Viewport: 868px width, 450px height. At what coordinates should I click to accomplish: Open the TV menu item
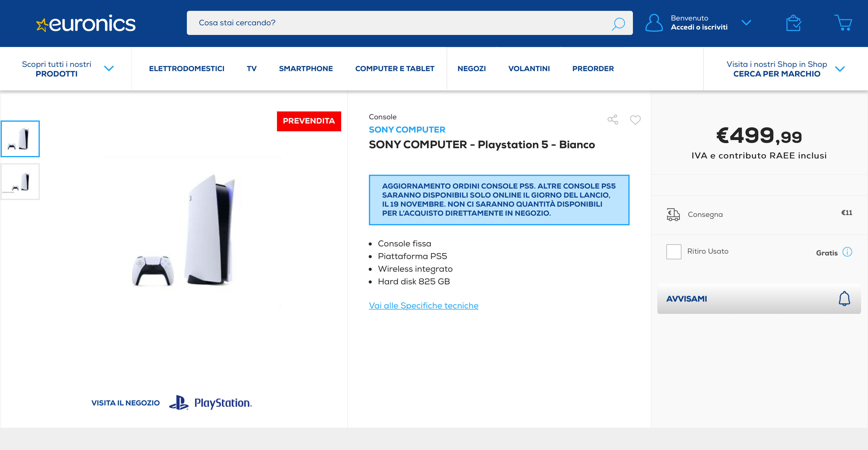pyautogui.click(x=251, y=69)
